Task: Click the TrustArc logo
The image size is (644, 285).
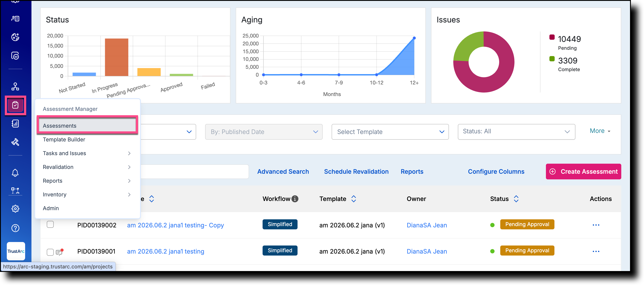Action: click(16, 251)
